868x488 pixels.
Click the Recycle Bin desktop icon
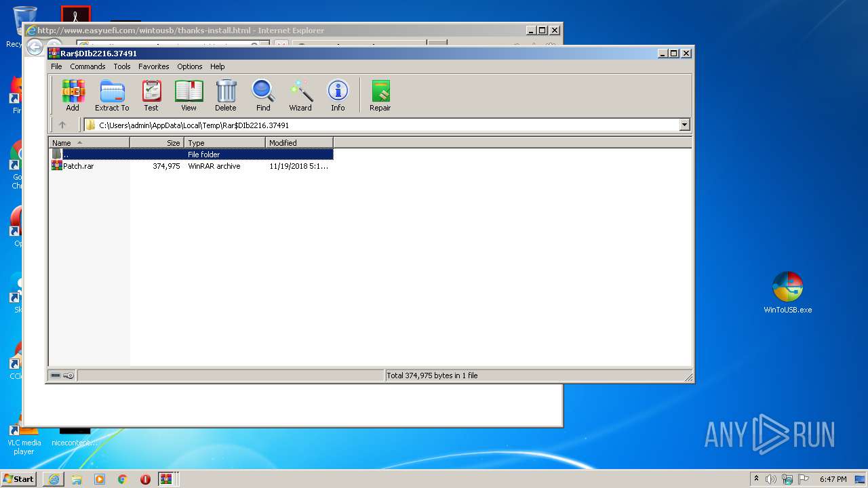pos(16,26)
